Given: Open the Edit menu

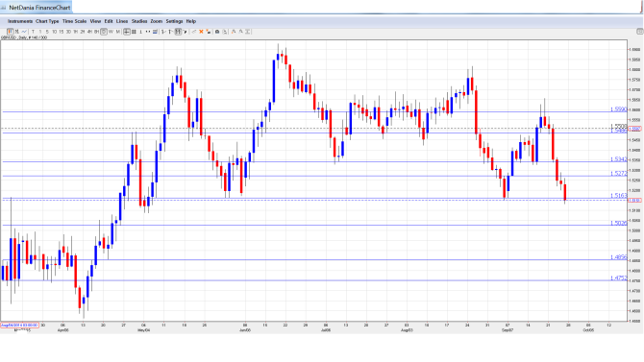Looking at the screenshot, I should coord(109,21).
